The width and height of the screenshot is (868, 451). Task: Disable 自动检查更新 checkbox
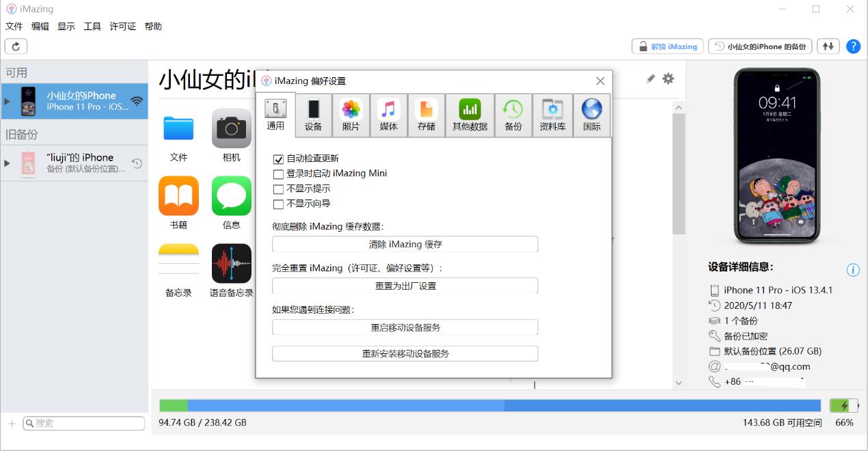coord(278,159)
